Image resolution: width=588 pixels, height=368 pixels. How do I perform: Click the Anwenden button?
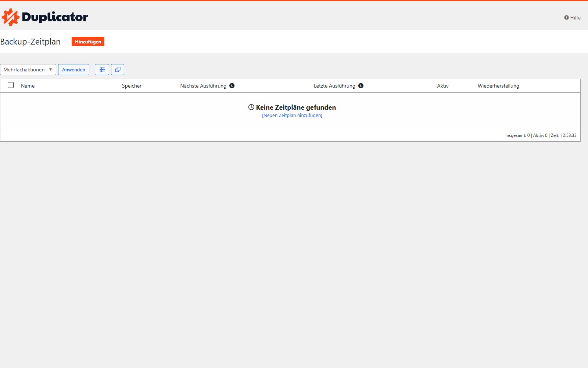tap(73, 70)
